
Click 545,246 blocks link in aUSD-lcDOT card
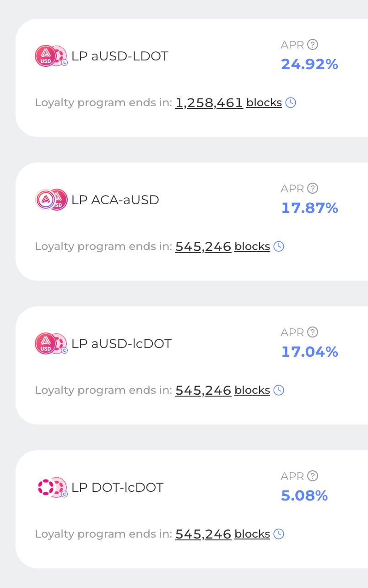click(x=222, y=390)
